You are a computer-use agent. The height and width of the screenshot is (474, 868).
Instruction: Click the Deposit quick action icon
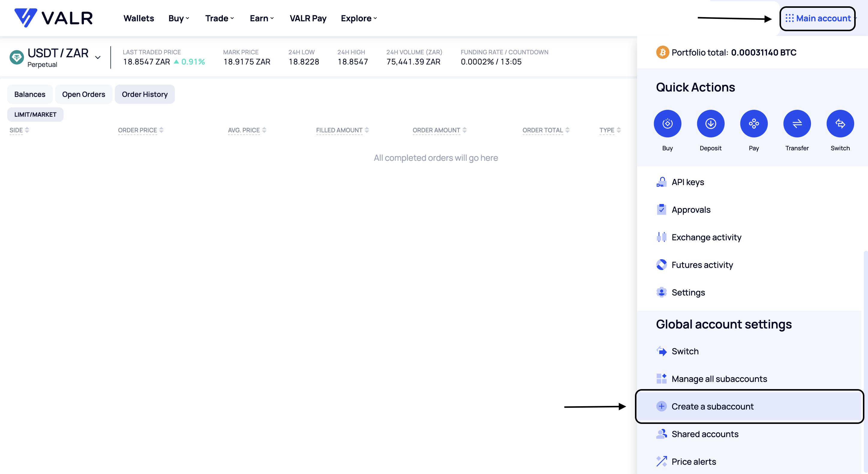click(710, 123)
